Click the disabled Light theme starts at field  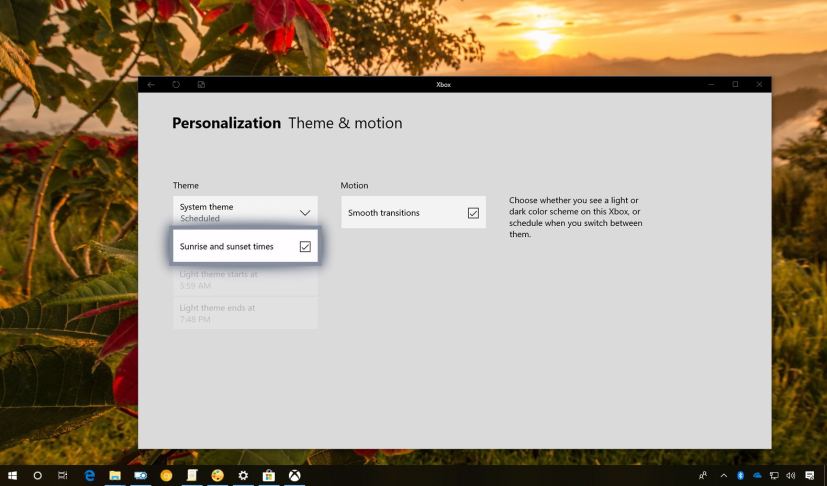pyautogui.click(x=245, y=280)
